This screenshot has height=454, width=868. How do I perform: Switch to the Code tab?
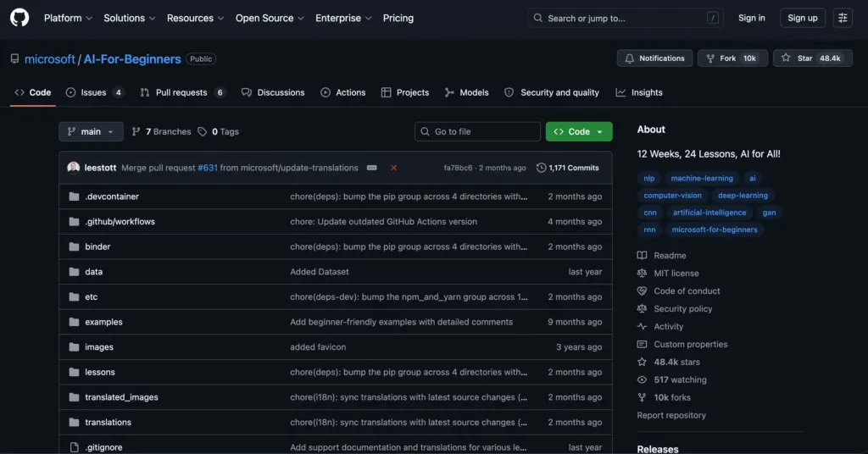pos(33,92)
